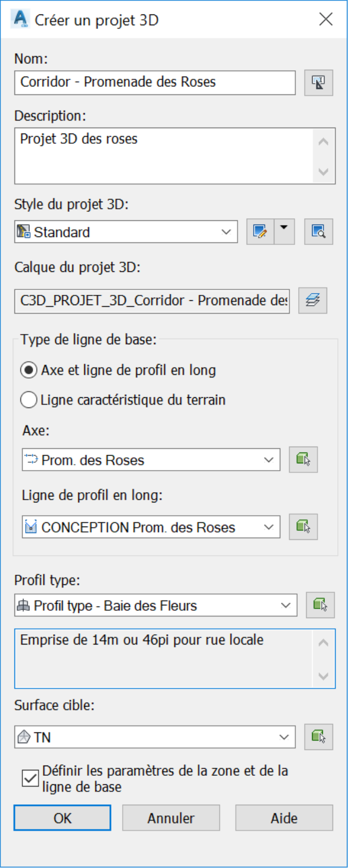Select Axe et ligne de profil en long
Screen dimensions: 348x868
click(118, 370)
